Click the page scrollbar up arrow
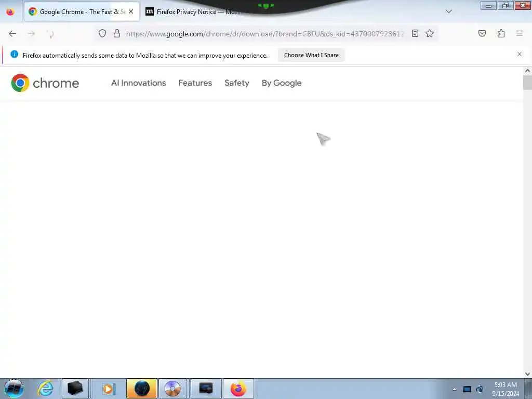This screenshot has width=532, height=399. (527, 71)
